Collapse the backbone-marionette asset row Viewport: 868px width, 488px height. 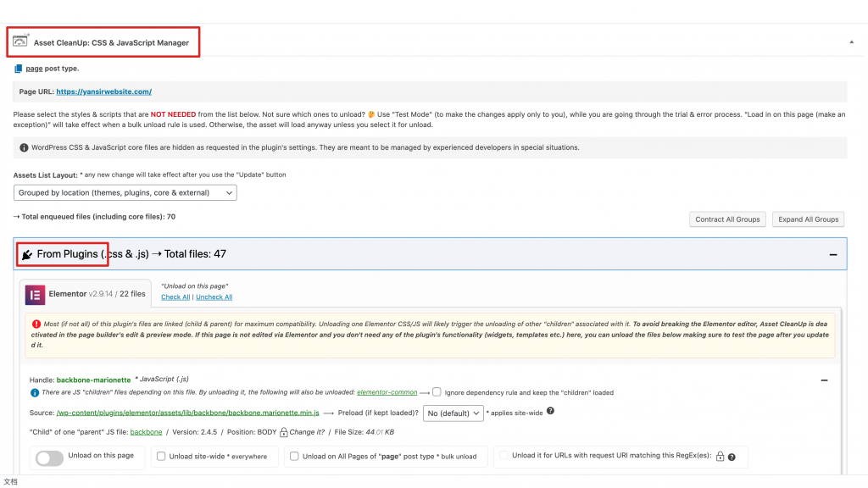tap(824, 381)
